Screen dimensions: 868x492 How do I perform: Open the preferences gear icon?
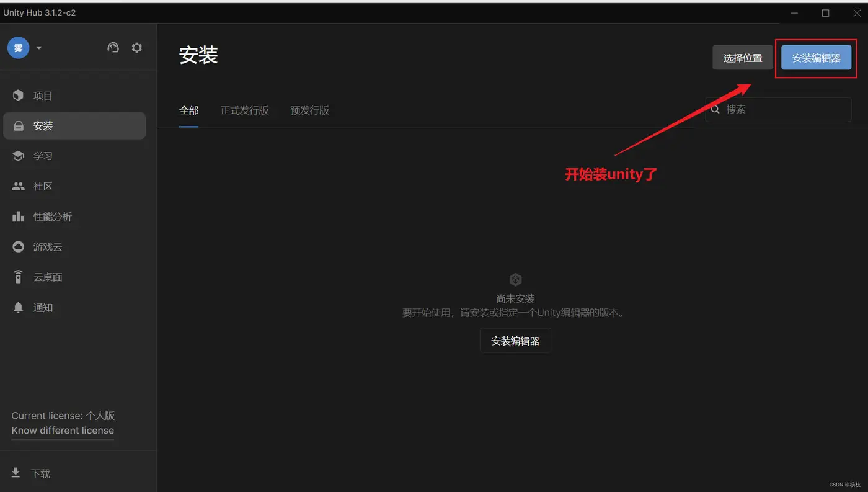pyautogui.click(x=137, y=48)
